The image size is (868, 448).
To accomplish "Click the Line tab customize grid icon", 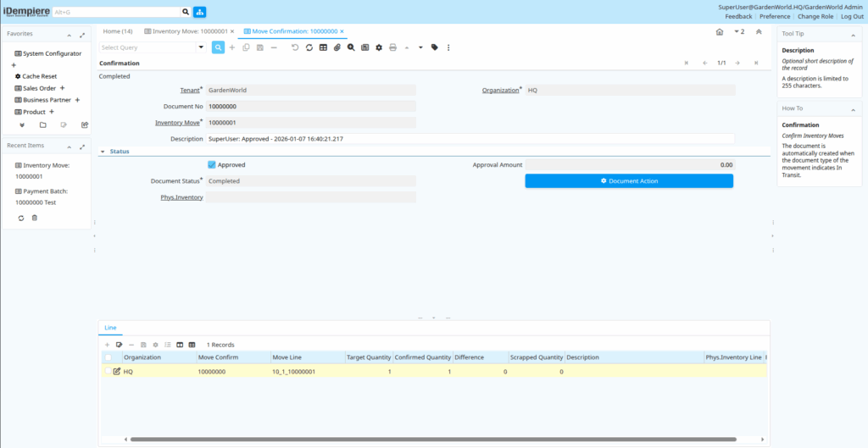I will click(180, 345).
